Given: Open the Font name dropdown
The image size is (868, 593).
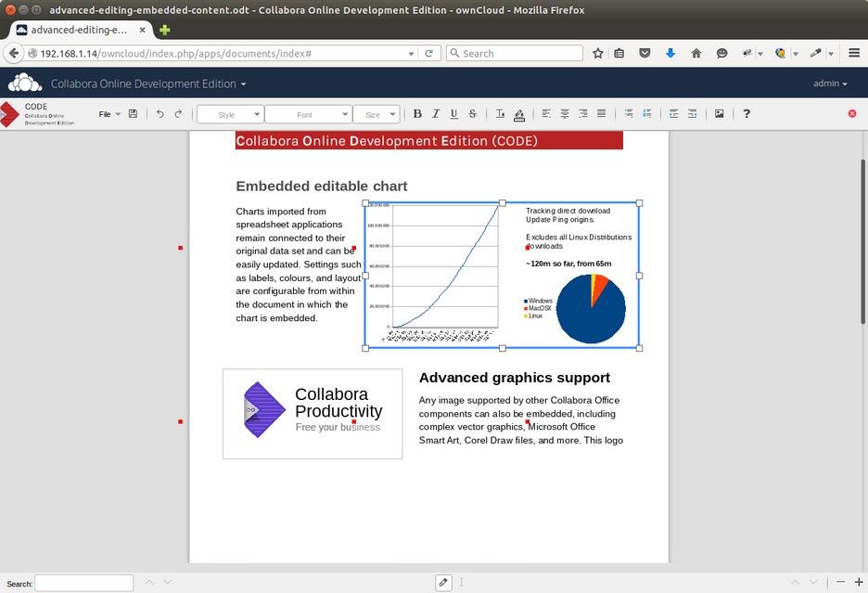Looking at the screenshot, I should tap(308, 114).
